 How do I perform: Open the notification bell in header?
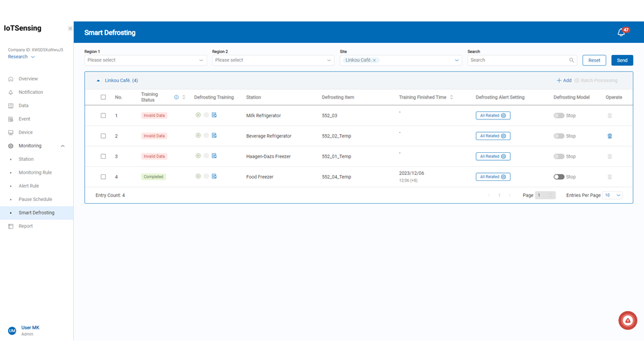621,32
